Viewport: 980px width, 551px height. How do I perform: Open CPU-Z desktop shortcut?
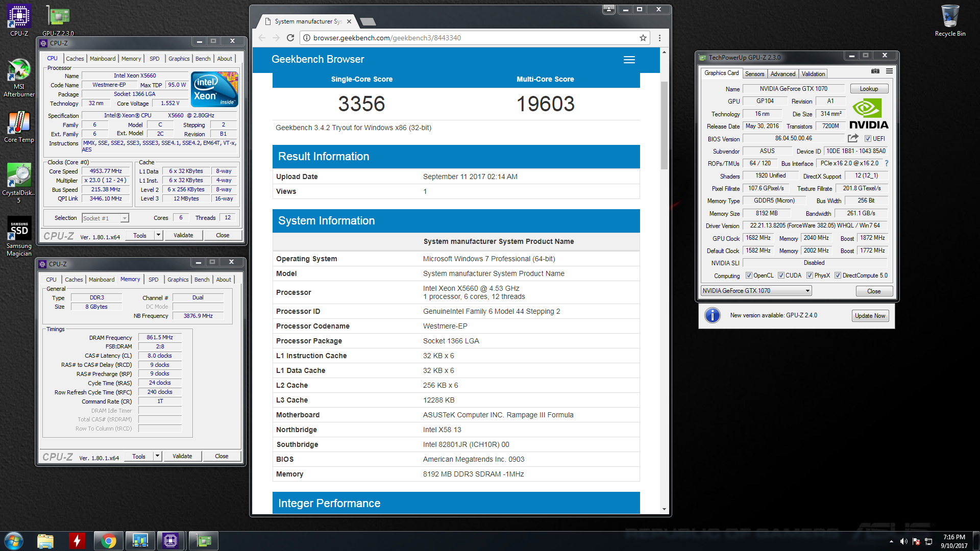pos(19,20)
